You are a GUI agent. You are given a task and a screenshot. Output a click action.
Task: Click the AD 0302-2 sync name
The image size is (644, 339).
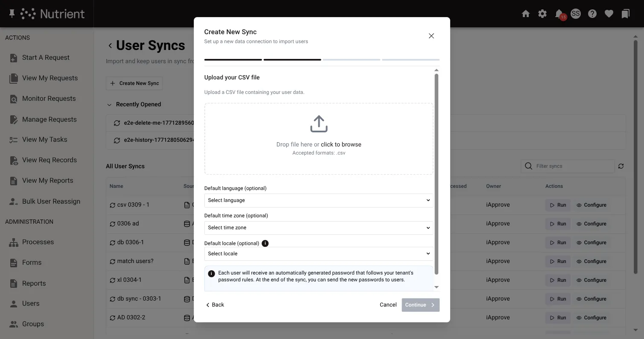pyautogui.click(x=131, y=318)
